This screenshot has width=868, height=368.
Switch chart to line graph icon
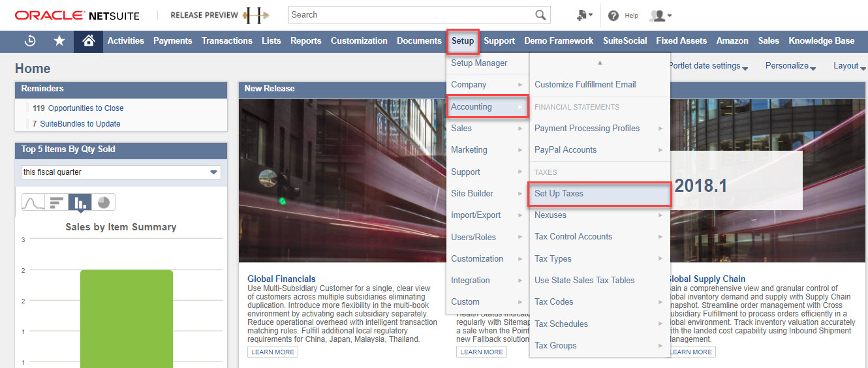(x=33, y=202)
